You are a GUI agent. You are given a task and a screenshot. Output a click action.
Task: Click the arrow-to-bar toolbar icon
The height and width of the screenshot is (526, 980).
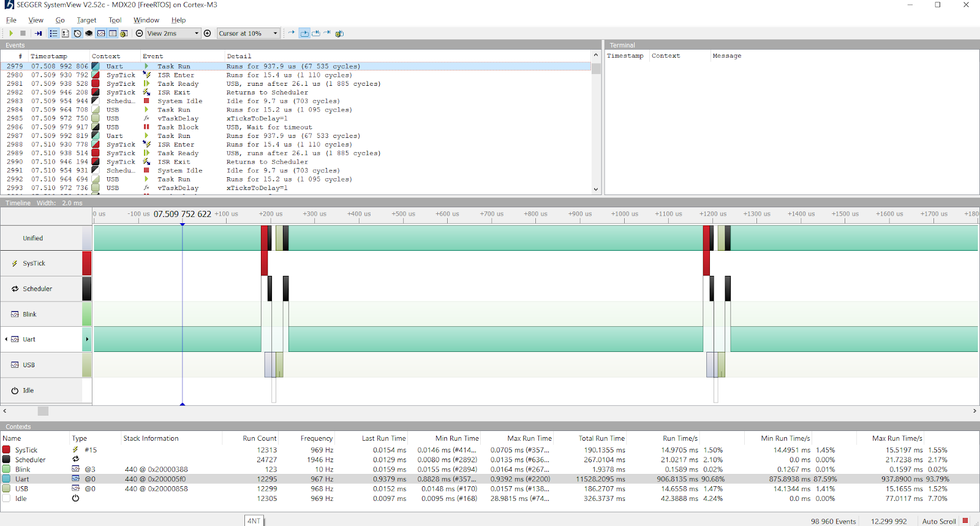(327, 33)
